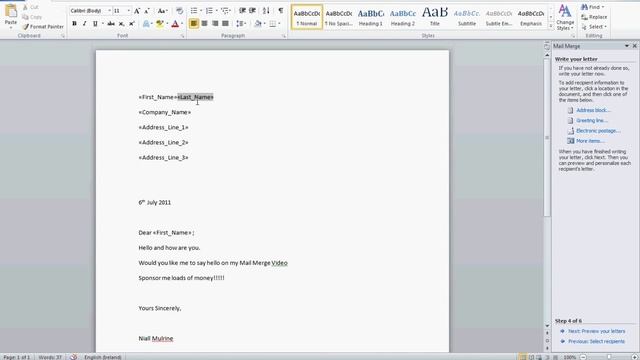Image resolution: width=640 pixels, height=360 pixels.
Task: Apply the Subtle Emphasis style
Action: [x=499, y=17]
